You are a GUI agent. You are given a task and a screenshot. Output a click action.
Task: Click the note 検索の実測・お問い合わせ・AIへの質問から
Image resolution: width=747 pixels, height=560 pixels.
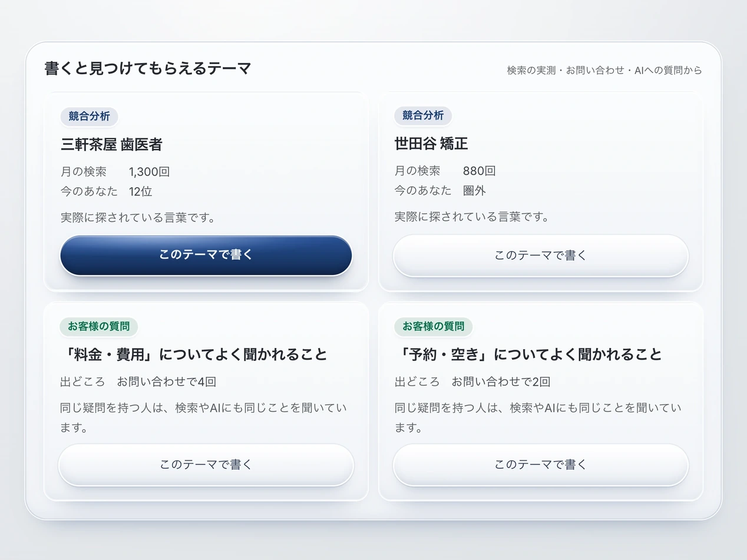tap(604, 70)
